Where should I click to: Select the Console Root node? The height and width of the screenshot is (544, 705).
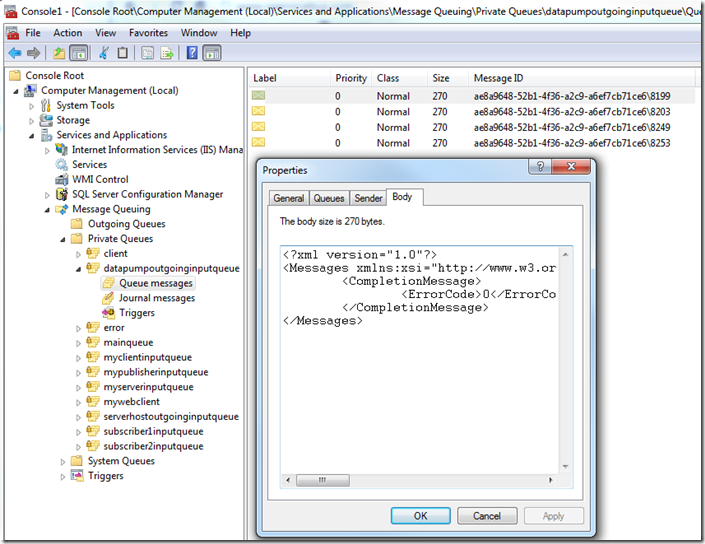point(54,76)
